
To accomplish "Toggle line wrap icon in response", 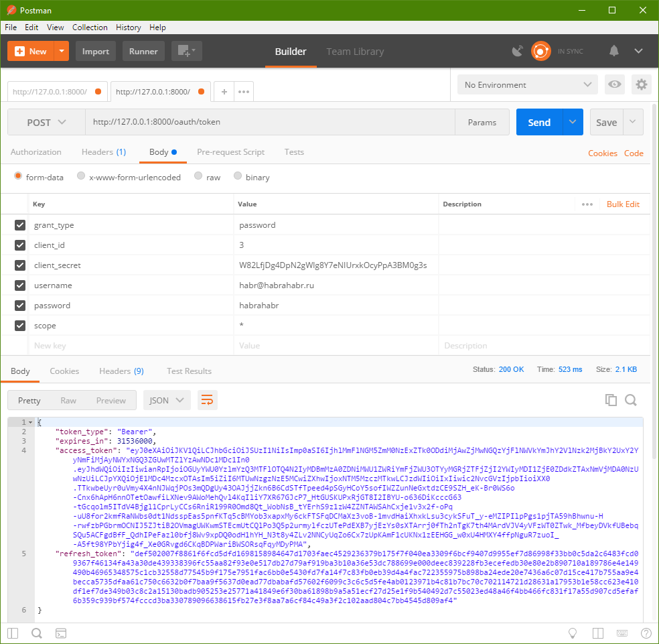I will (207, 400).
